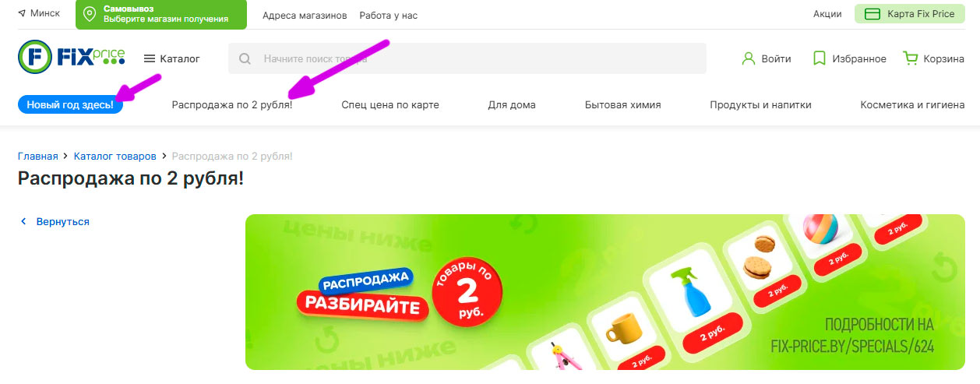Follow the Работа у нас link
This screenshot has width=980, height=384.
(x=389, y=15)
